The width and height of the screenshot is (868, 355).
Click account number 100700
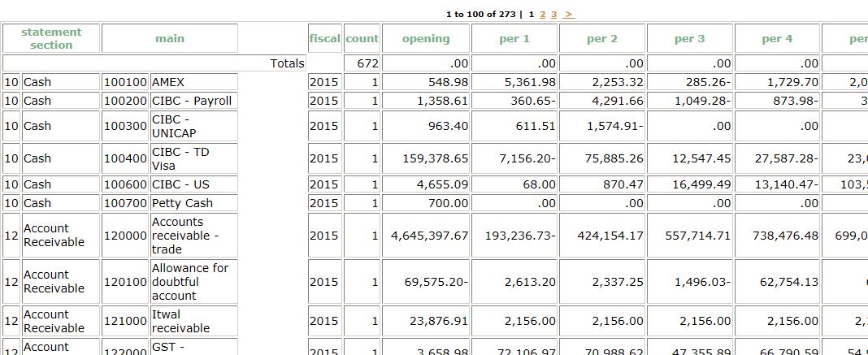click(126, 203)
